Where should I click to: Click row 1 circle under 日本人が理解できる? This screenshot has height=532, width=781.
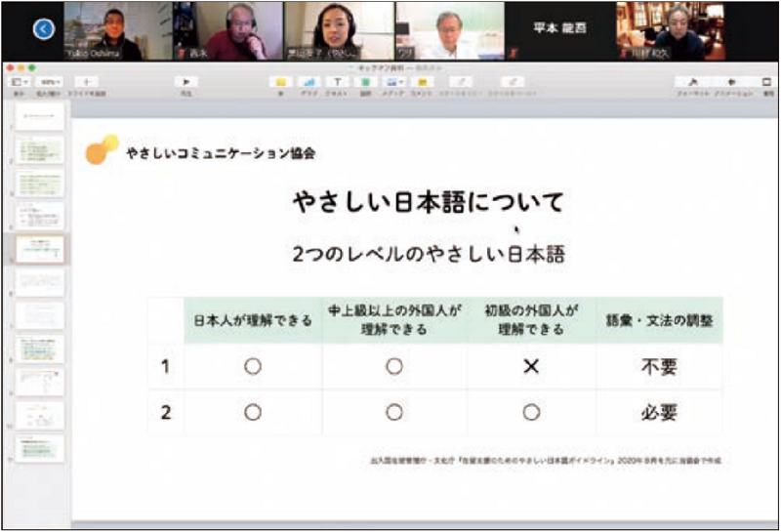point(253,367)
